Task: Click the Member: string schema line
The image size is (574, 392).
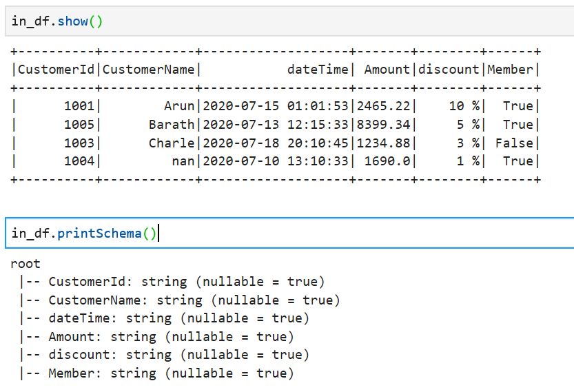Action: [x=156, y=373]
